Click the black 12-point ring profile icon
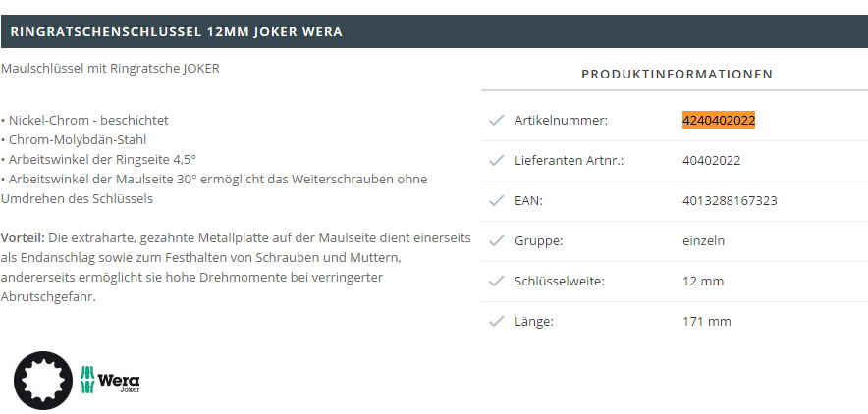Viewport: 868px width, 414px height. point(43,381)
